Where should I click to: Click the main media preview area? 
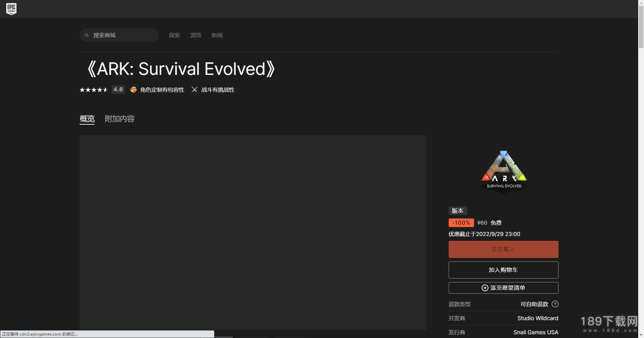point(253,233)
